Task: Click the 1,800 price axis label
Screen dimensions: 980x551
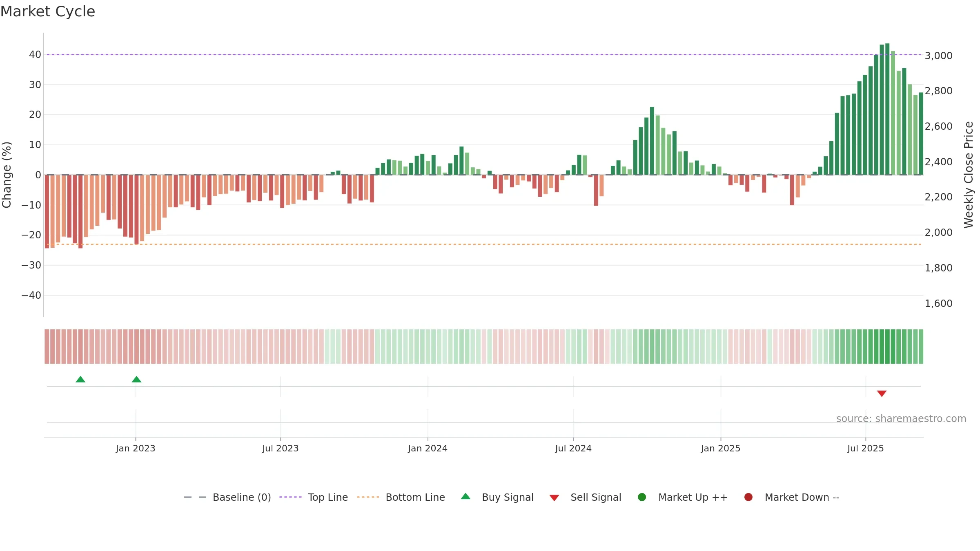Action: pyautogui.click(x=939, y=268)
